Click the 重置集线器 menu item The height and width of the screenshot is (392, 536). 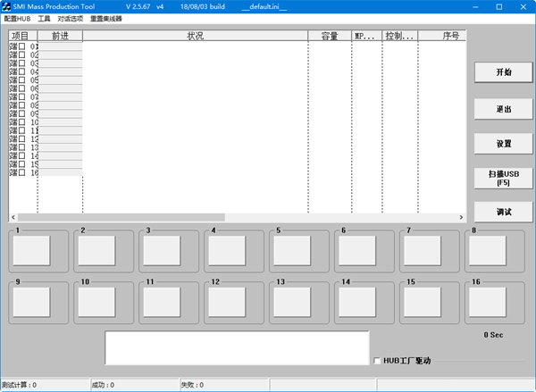tap(105, 19)
